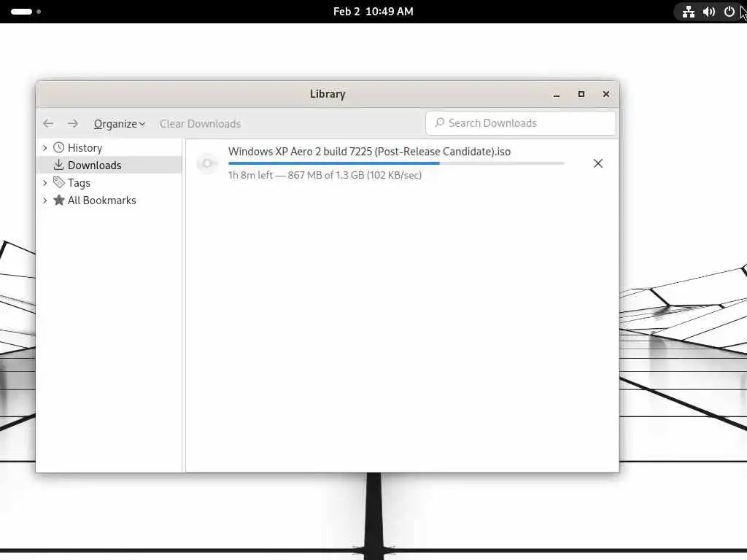The width and height of the screenshot is (747, 560).
Task: Select the History clock icon
Action: [58, 147]
